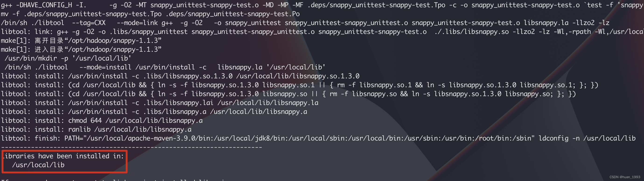
Task: Click the '/bin/sh ./libtool --mode=install' line
Action: 165,67
